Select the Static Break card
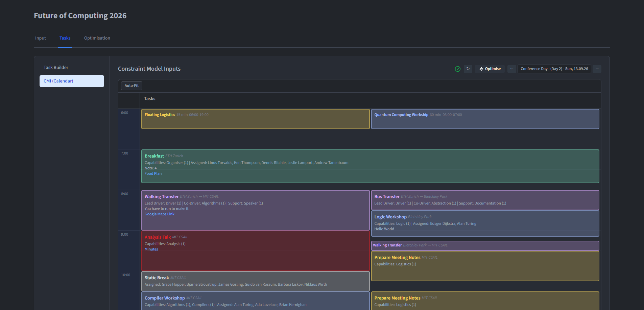Image resolution: width=644 pixels, height=310 pixels. 255,281
